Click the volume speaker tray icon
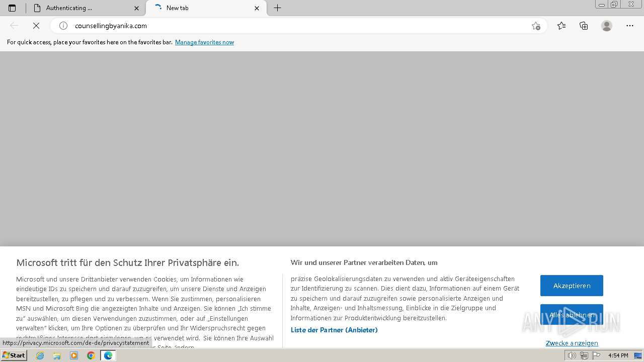Viewport: 644px width, 362px height. pos(572,355)
